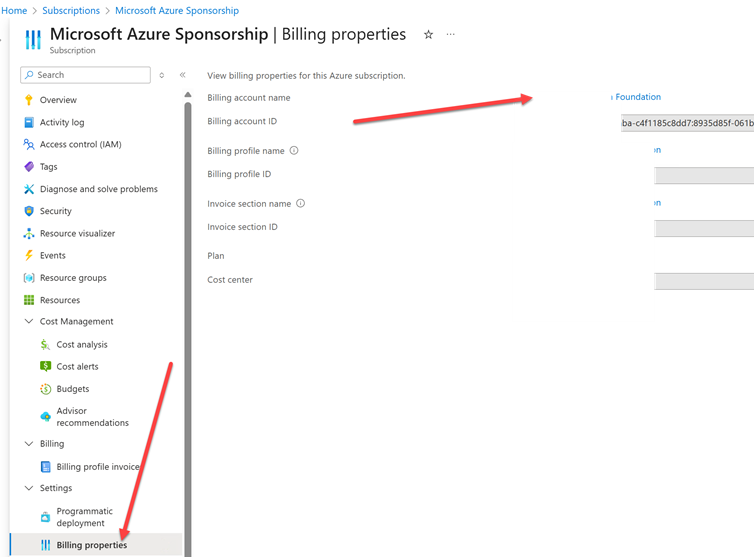
Task: Click the Cost alerts green icon
Action: point(45,367)
